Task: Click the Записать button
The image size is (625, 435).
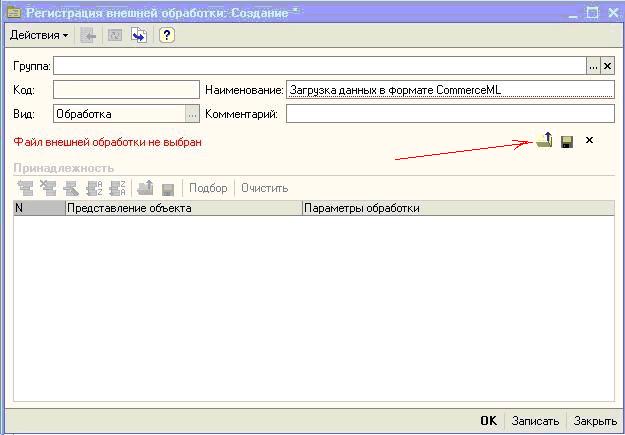Action: (x=535, y=421)
